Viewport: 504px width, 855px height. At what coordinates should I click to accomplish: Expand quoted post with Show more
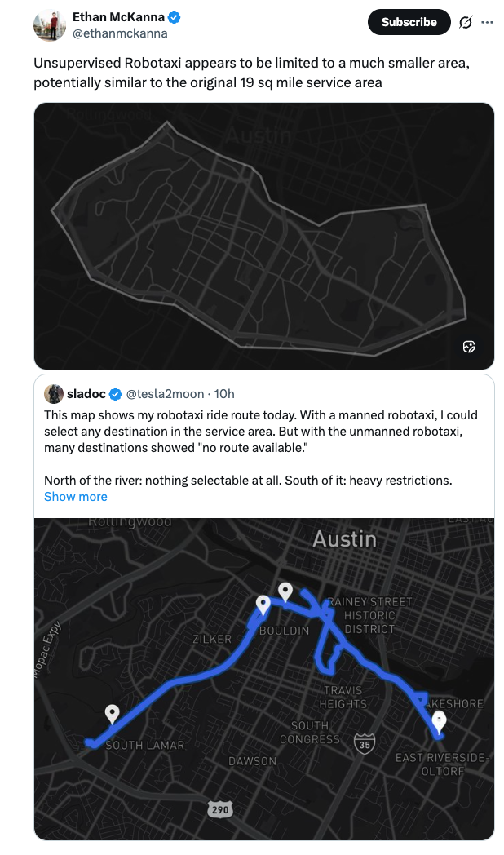click(75, 496)
